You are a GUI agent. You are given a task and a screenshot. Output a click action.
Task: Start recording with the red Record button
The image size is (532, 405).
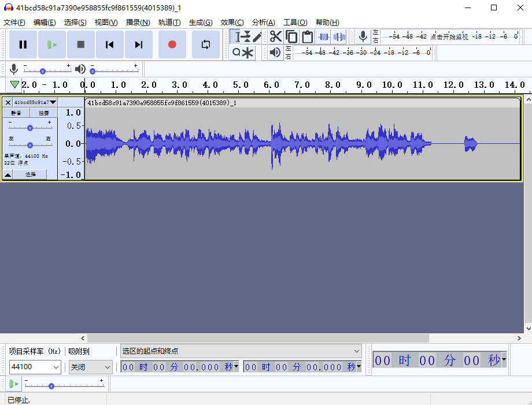click(x=172, y=44)
